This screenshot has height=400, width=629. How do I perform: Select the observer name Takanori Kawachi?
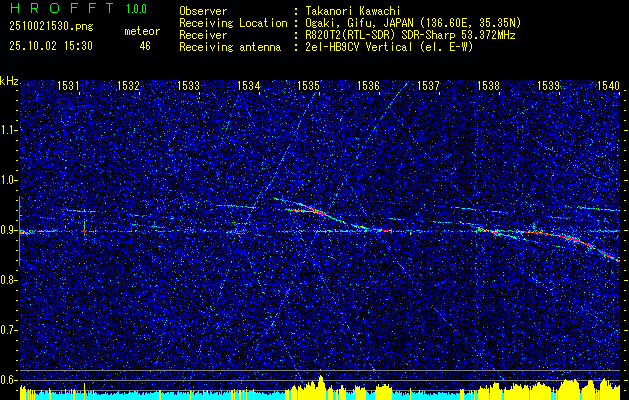(x=351, y=11)
